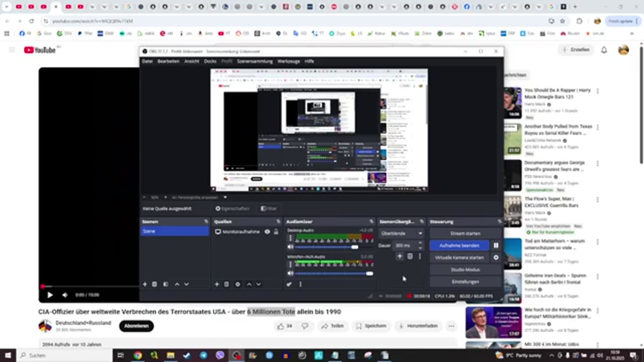Click the Stream starten button
Image resolution: width=644 pixels, height=362 pixels.
(x=465, y=233)
